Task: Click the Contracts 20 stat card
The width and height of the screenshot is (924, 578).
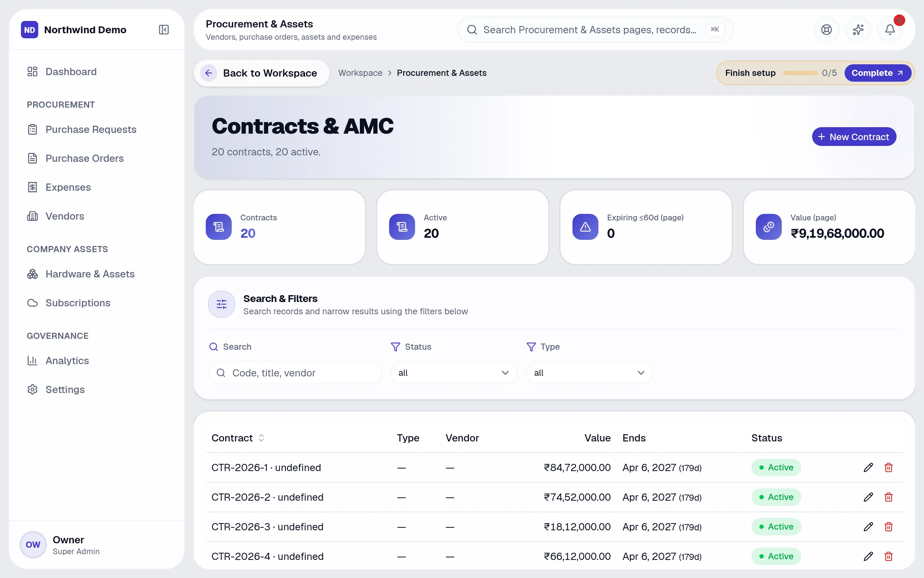Action: (x=279, y=227)
